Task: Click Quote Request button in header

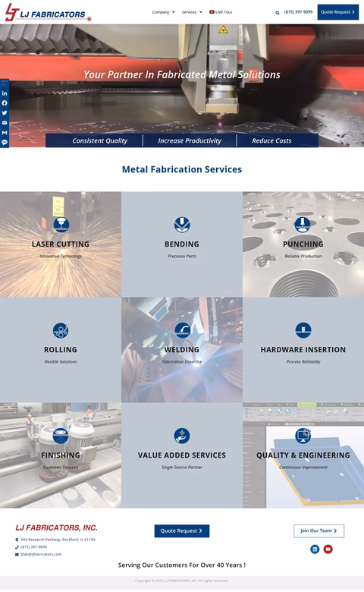Action: point(338,12)
